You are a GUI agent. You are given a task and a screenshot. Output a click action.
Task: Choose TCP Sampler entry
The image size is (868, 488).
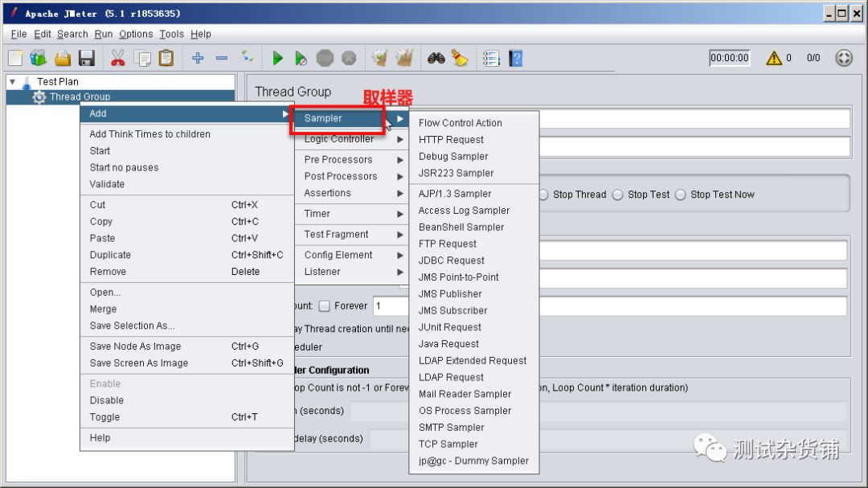tap(474, 445)
